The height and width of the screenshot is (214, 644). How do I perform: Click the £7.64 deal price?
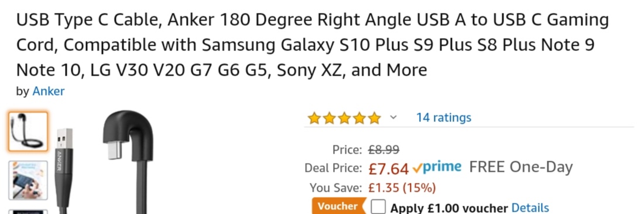[x=389, y=168]
